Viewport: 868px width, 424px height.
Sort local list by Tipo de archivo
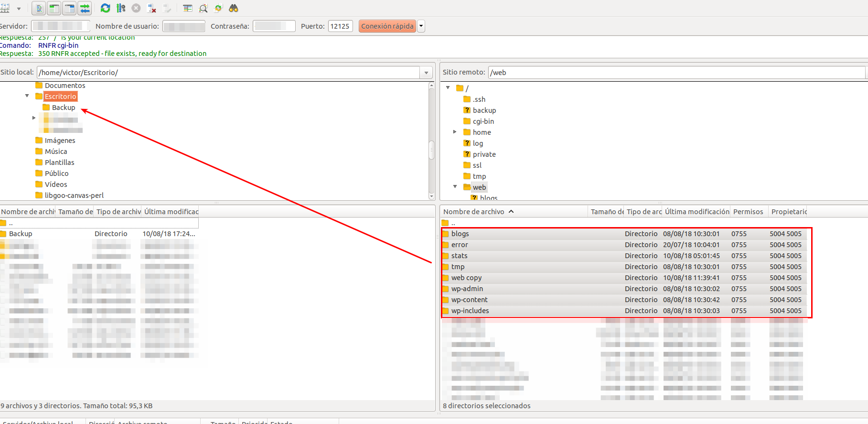[118, 212]
